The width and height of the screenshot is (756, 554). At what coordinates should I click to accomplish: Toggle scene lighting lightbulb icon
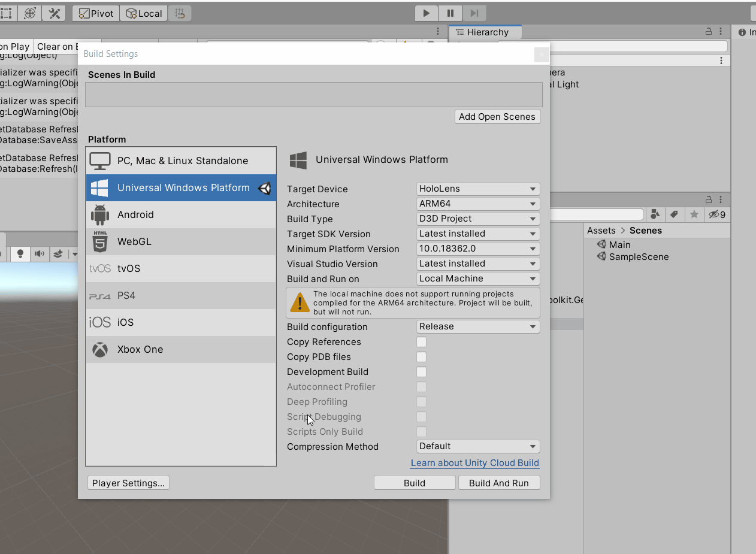20,254
